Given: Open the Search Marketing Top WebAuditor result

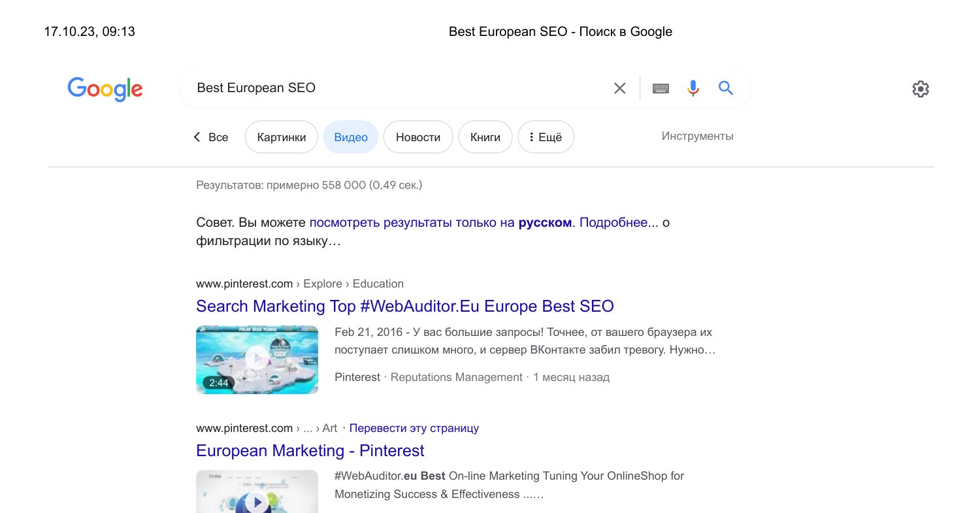Looking at the screenshot, I should click(x=404, y=306).
